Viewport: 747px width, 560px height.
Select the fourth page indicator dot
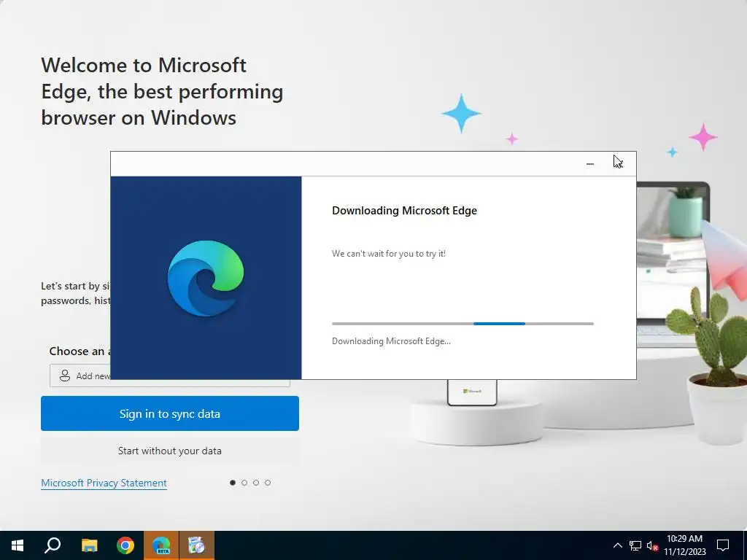point(268,483)
